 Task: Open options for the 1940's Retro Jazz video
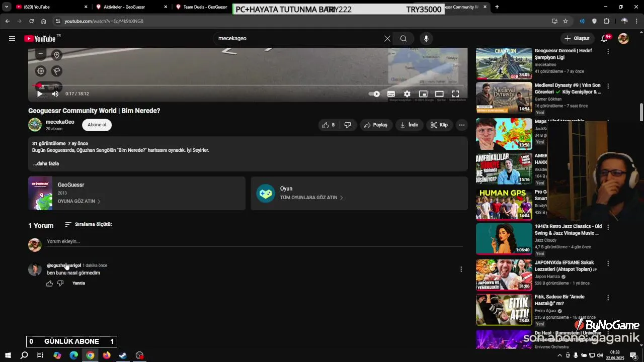[x=608, y=227]
